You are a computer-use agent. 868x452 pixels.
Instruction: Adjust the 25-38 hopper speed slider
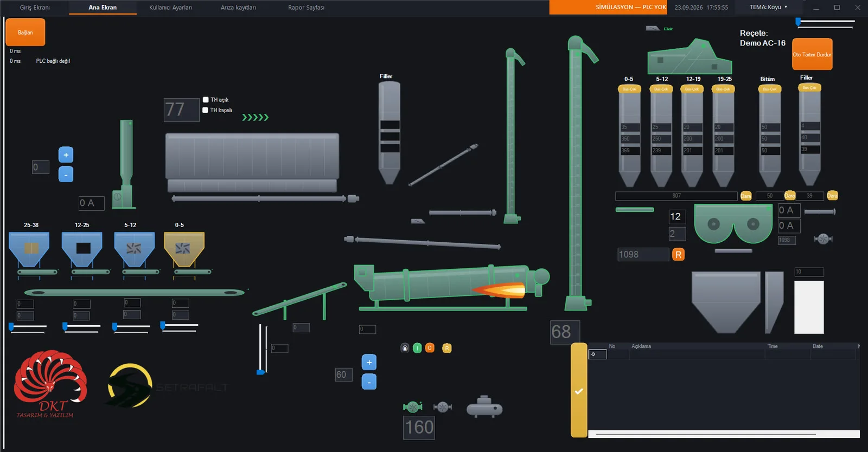28,327
